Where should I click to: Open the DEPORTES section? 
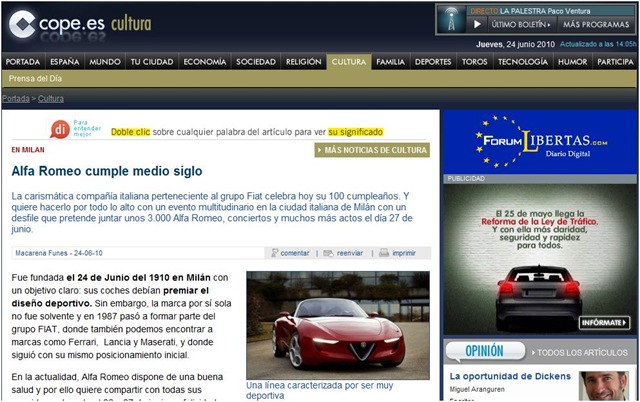pos(433,62)
